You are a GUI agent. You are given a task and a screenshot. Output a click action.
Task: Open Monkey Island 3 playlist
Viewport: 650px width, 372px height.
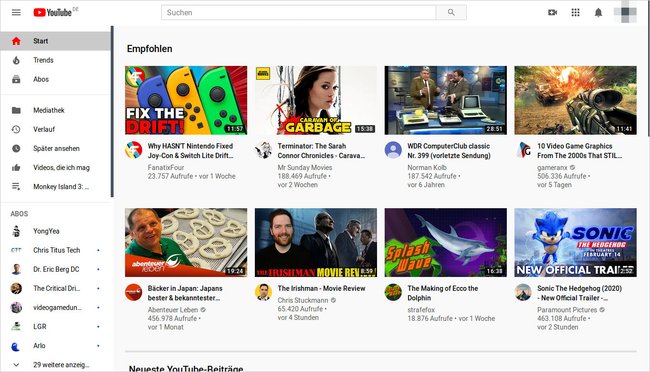point(56,187)
